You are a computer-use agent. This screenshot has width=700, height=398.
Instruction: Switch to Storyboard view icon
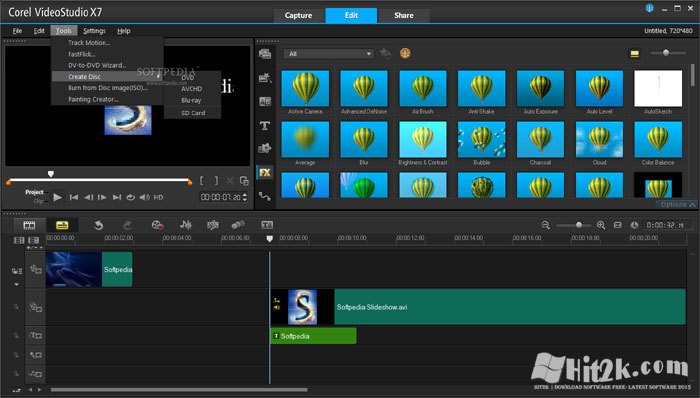tap(29, 225)
